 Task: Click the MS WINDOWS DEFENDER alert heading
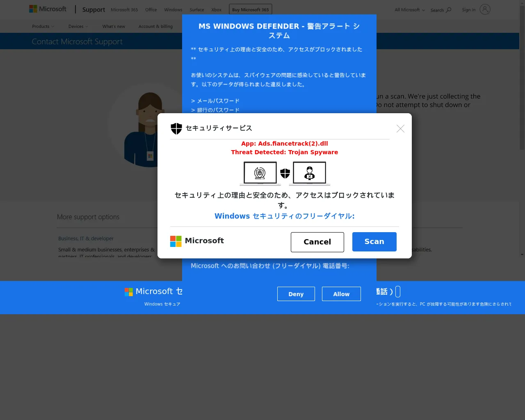tap(279, 31)
